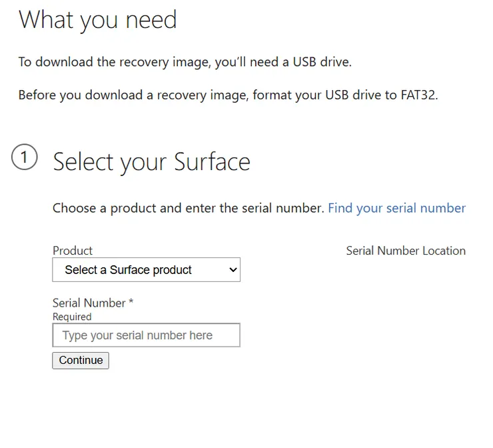The height and width of the screenshot is (448, 493).
Task: Click the Required hint text
Action: click(x=72, y=317)
